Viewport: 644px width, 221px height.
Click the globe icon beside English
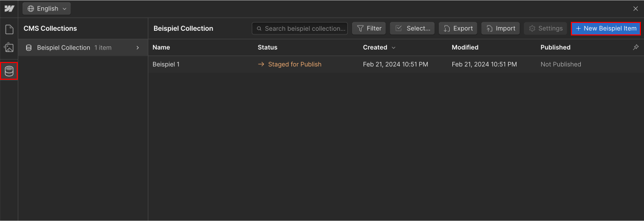pos(30,9)
